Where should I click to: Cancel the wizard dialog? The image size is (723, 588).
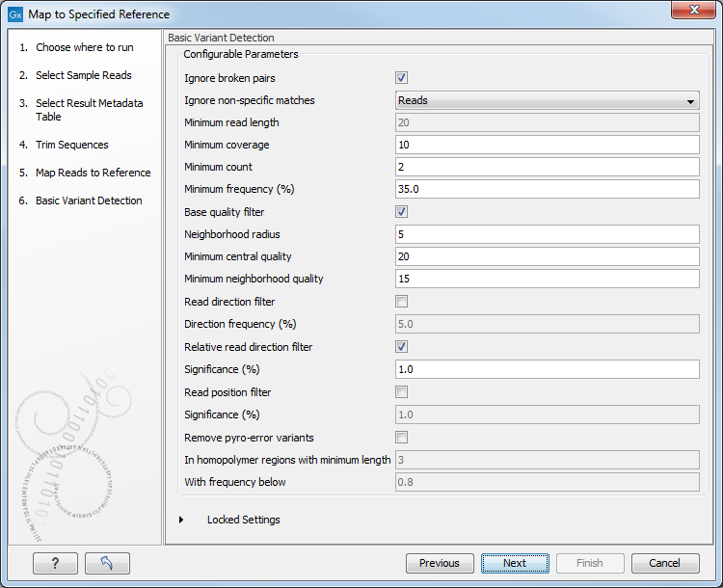point(664,564)
